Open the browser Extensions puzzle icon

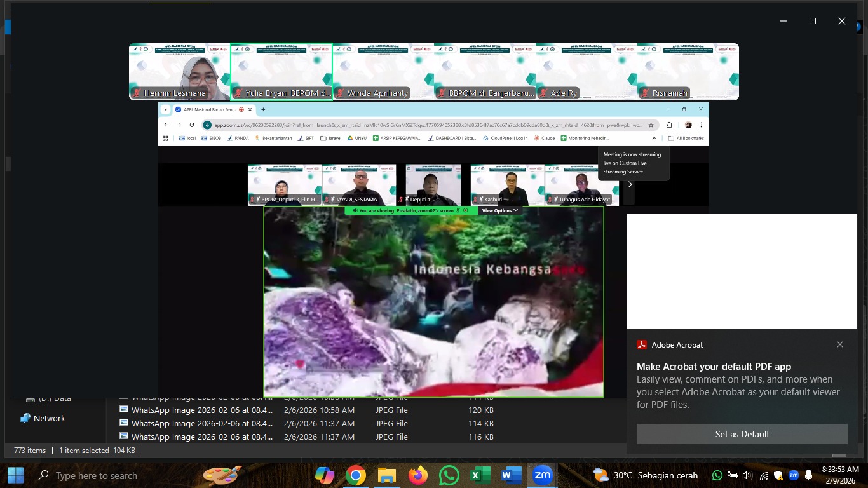[x=669, y=125]
